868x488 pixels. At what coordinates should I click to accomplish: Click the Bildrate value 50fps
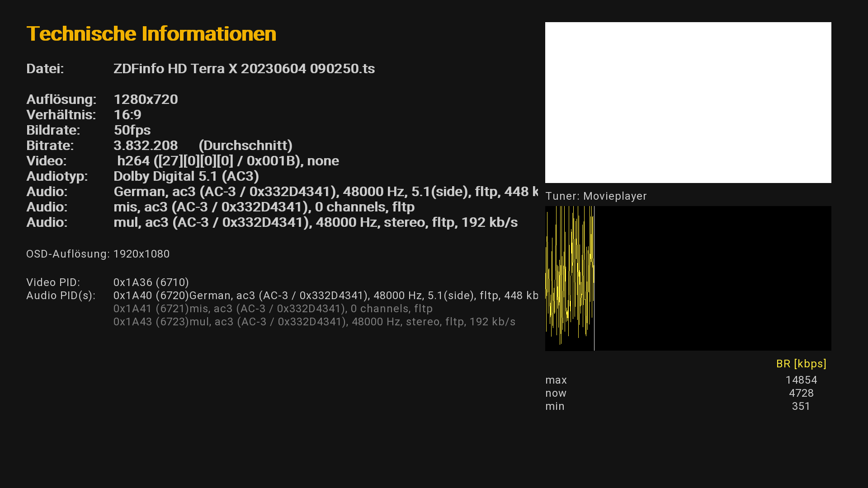tap(132, 130)
